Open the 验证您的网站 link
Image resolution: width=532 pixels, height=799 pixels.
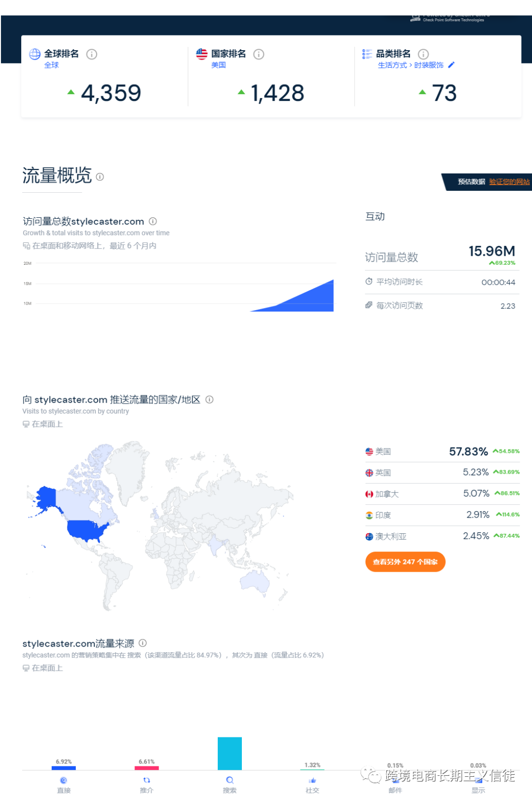pos(509,182)
